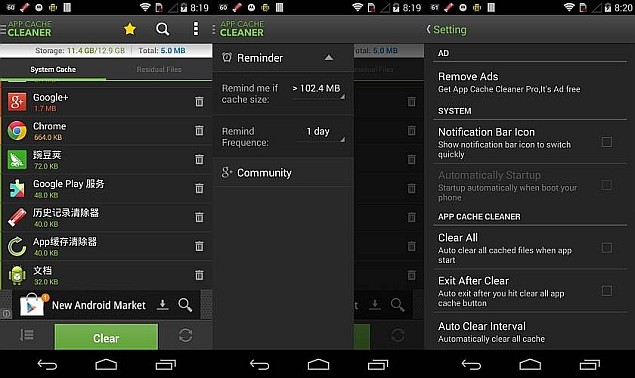The height and width of the screenshot is (378, 635).
Task: Delete Google+ cache with its trash icon
Action: pos(199,101)
